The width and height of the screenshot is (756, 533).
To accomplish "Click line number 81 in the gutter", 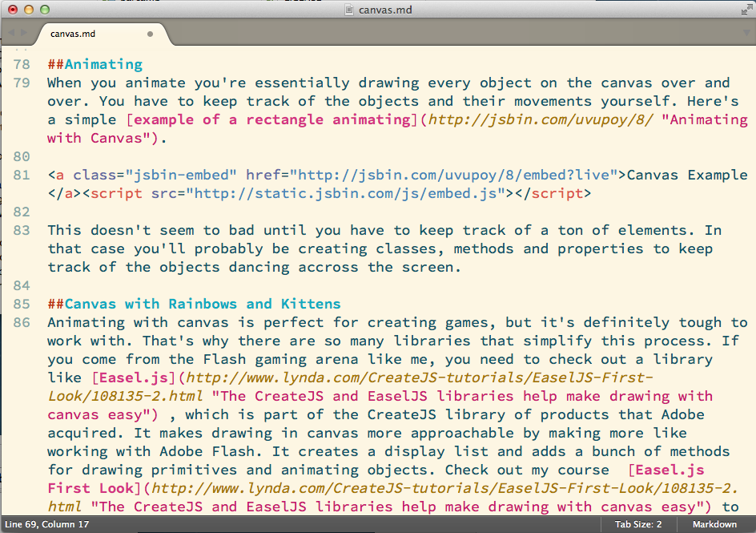I will click(x=22, y=175).
